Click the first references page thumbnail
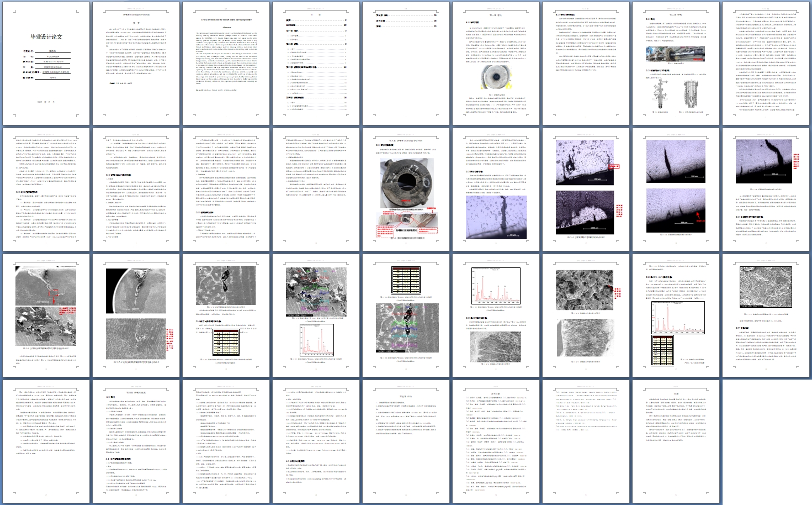 (496, 441)
